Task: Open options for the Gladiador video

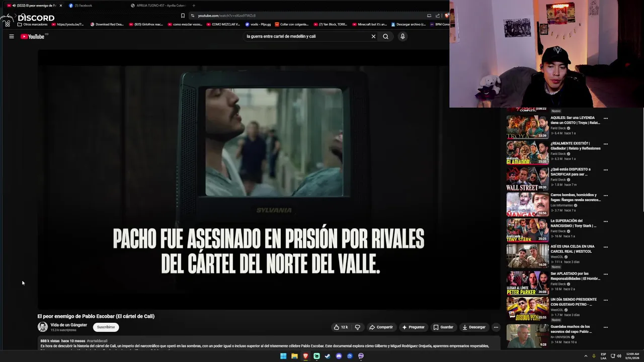Action: pos(606,144)
